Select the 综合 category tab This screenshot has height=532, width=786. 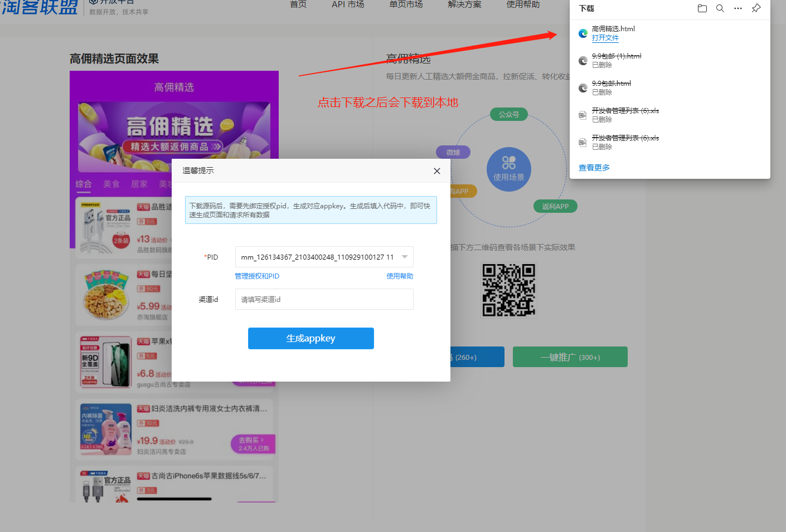pos(84,184)
